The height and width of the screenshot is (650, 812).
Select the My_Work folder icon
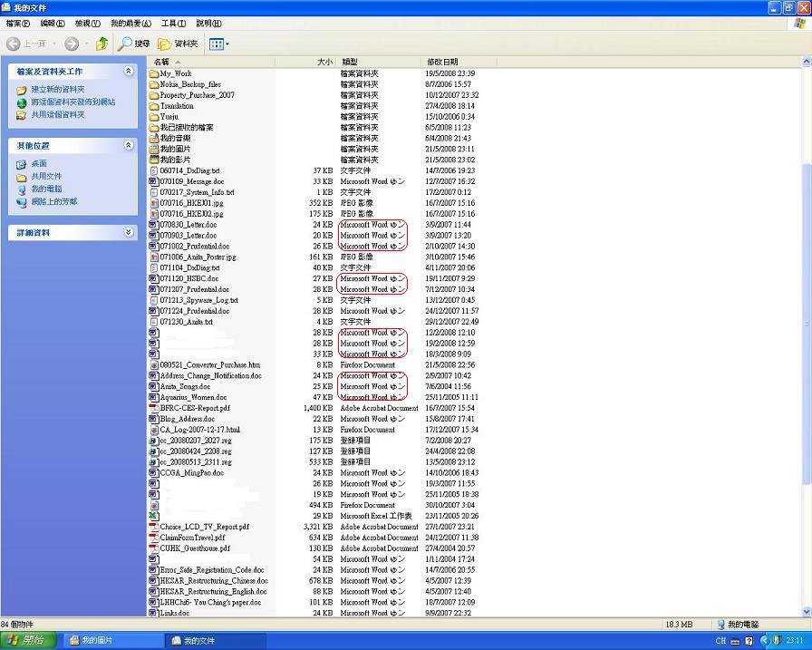(154, 74)
